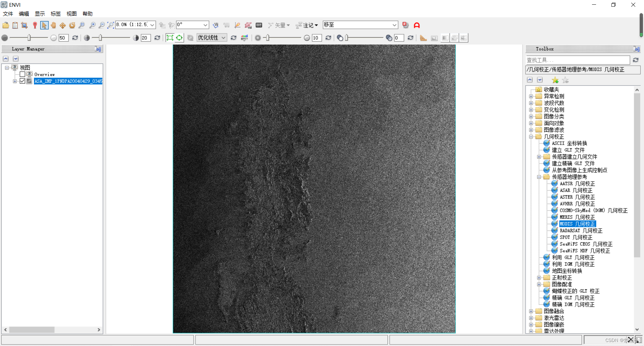Select the Crosshairs pushpin tool

(35, 25)
